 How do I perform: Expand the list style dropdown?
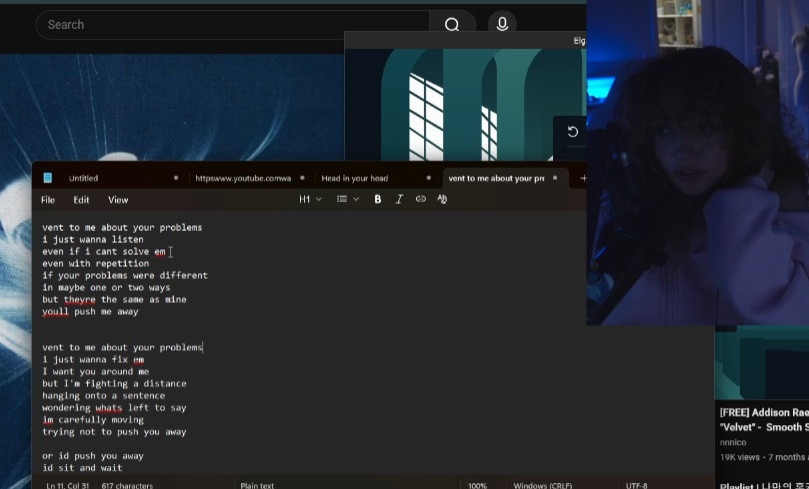[x=348, y=199]
